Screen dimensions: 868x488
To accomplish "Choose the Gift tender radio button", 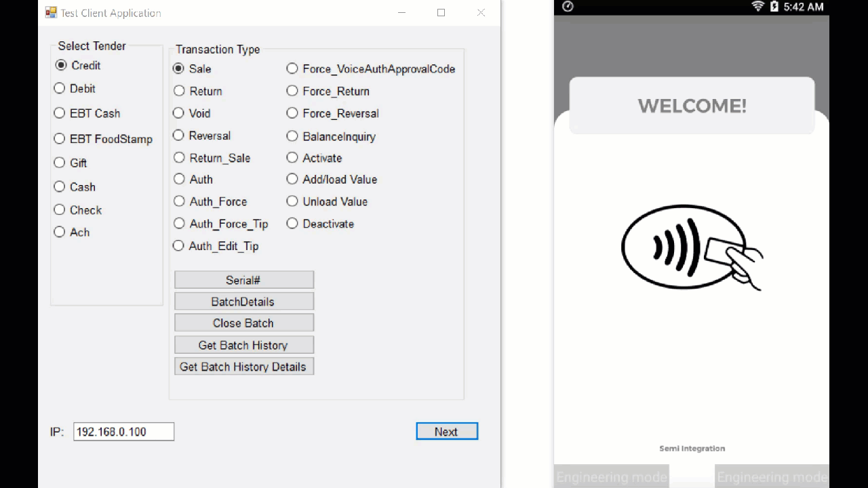I will (60, 163).
